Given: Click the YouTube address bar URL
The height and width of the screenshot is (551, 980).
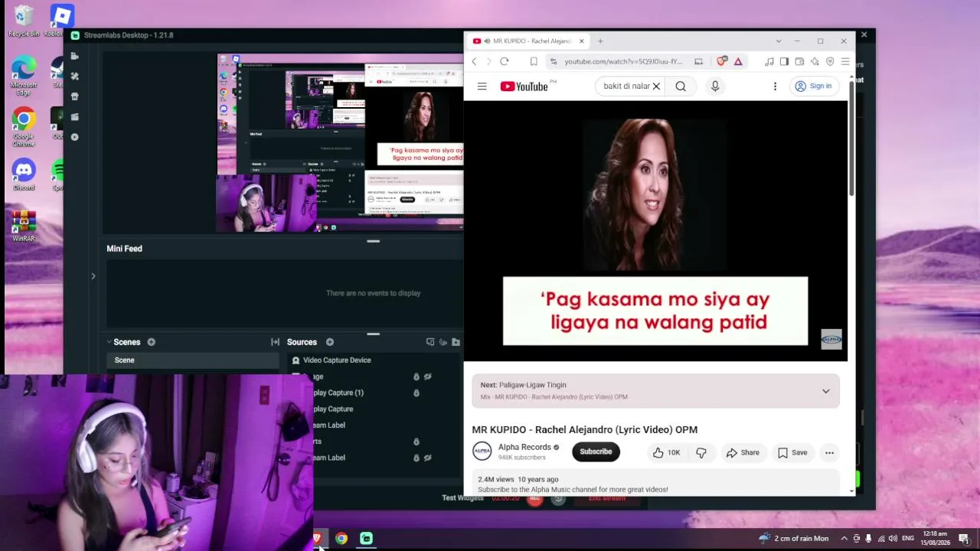Looking at the screenshot, I should coord(623,61).
